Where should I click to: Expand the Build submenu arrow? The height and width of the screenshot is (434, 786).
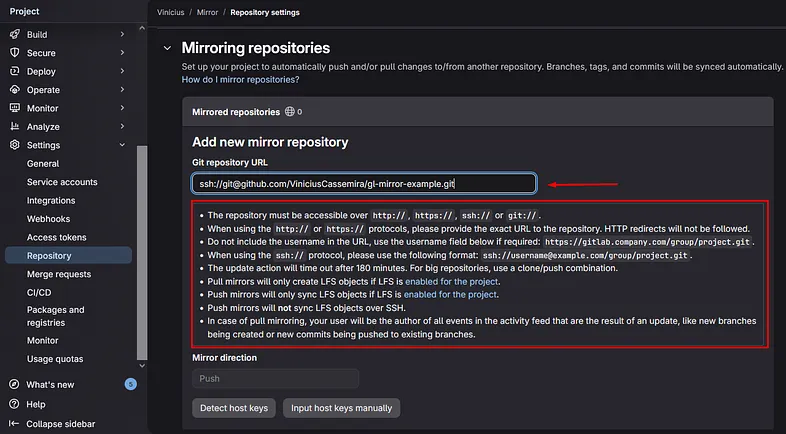tap(122, 34)
